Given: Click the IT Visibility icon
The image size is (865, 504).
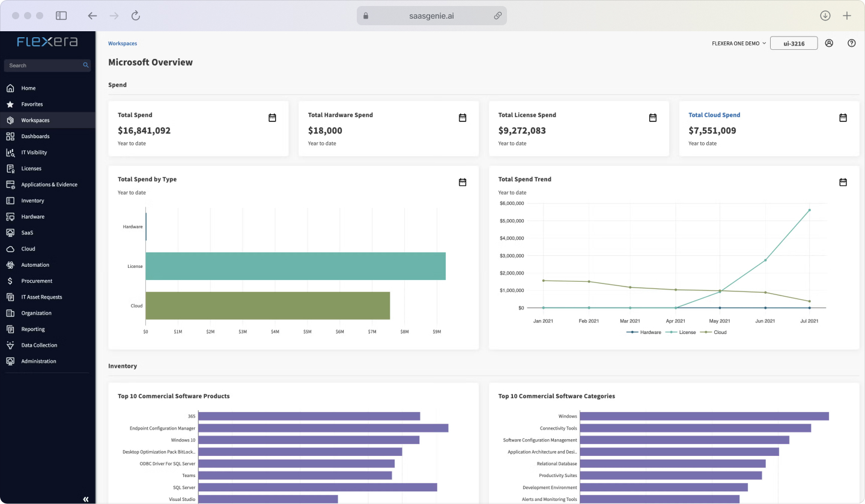Looking at the screenshot, I should 10,153.
